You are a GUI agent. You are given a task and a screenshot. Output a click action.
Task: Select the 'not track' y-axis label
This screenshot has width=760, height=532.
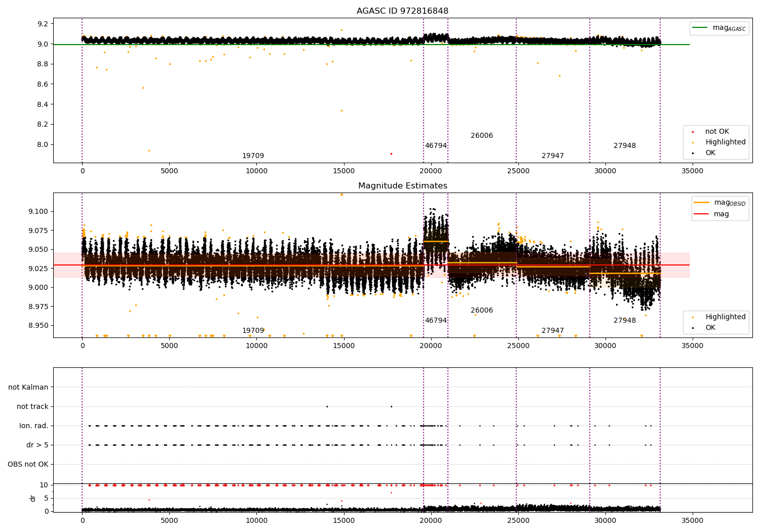(32, 406)
